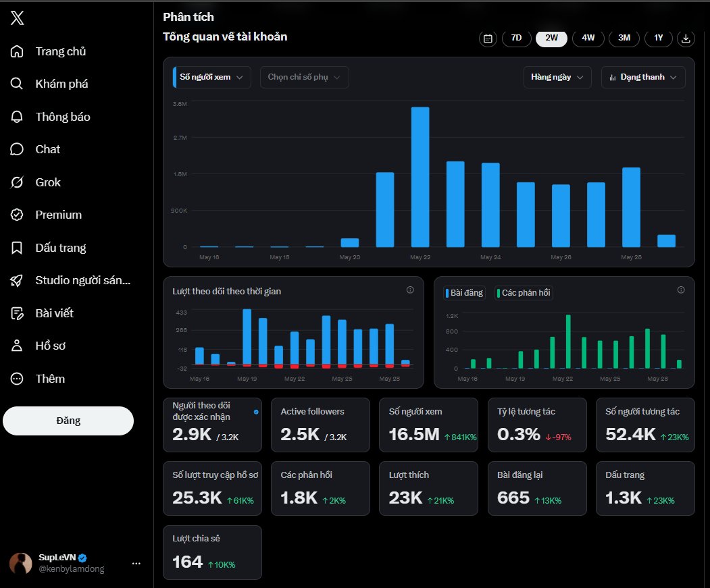This screenshot has width=710, height=588.
Task: Click info icon on Bài đăng chart
Action: [680, 290]
